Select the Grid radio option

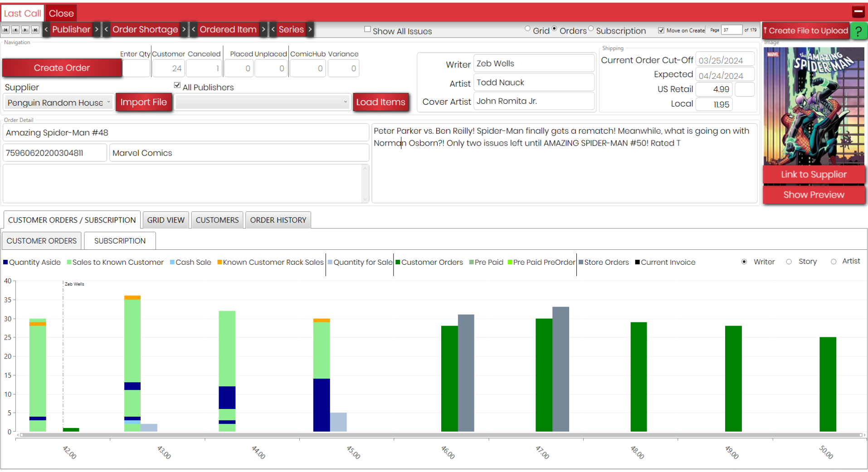tap(527, 29)
